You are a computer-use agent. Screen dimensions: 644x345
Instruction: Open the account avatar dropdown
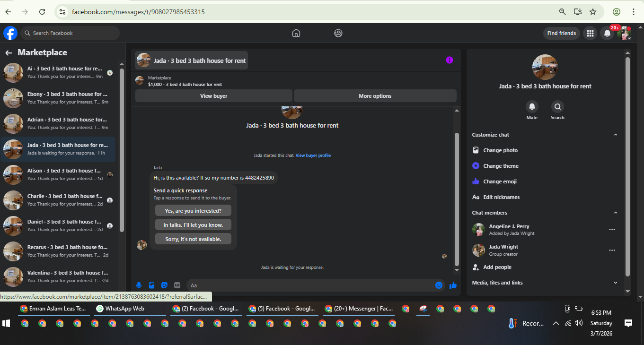[x=625, y=33]
